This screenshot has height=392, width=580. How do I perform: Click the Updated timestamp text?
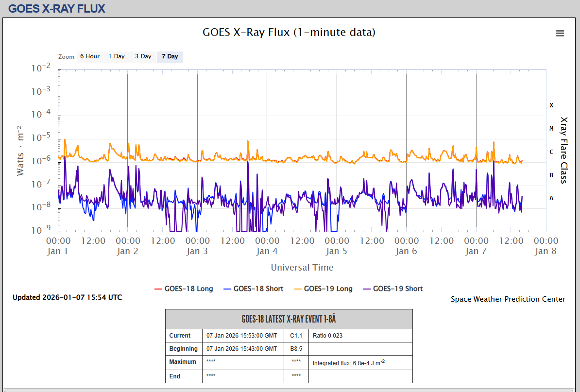[x=68, y=297]
